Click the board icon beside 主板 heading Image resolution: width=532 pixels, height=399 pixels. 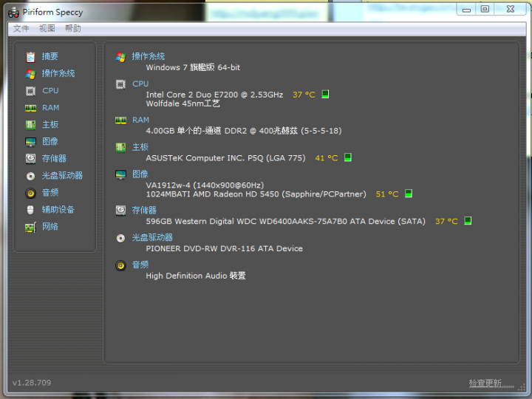(120, 147)
